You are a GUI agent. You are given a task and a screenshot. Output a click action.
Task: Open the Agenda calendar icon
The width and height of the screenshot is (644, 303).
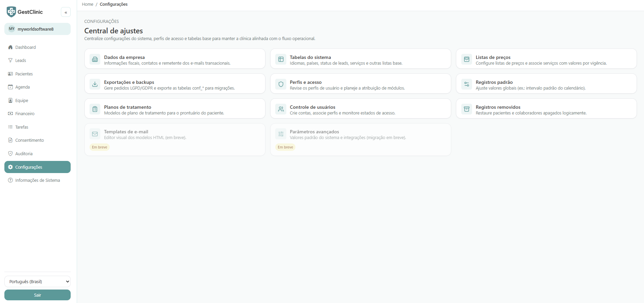[x=11, y=87]
